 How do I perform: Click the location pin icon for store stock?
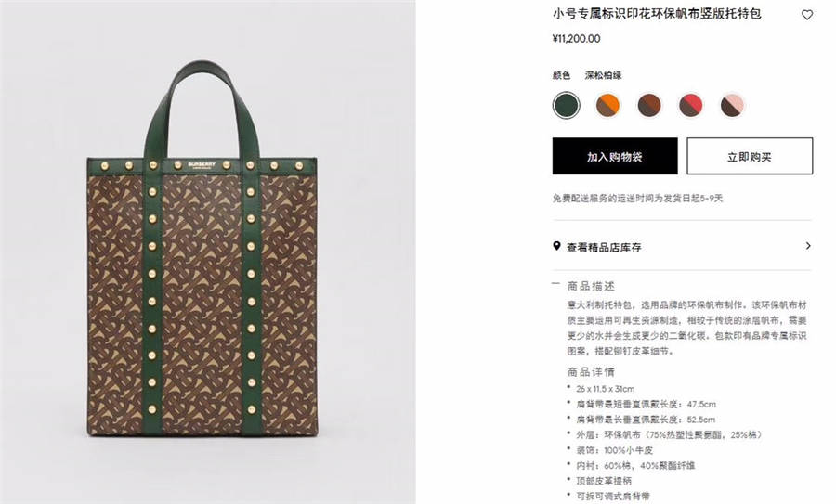556,246
